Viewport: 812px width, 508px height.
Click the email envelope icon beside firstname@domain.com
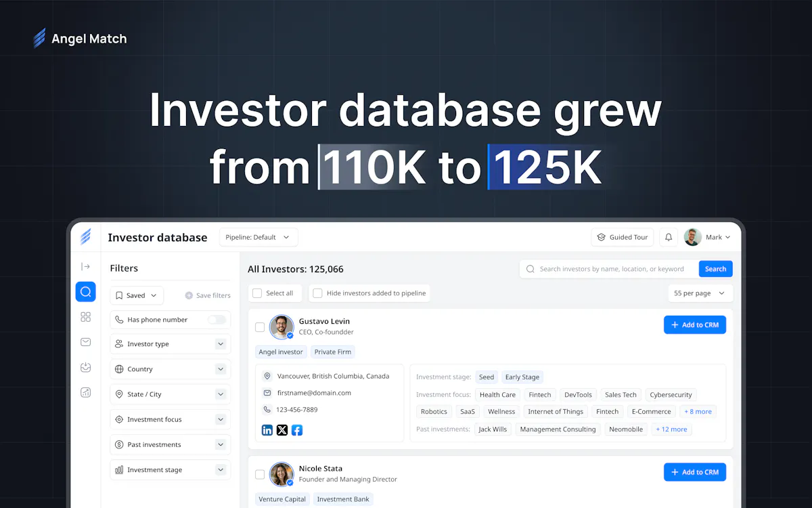[x=267, y=393]
